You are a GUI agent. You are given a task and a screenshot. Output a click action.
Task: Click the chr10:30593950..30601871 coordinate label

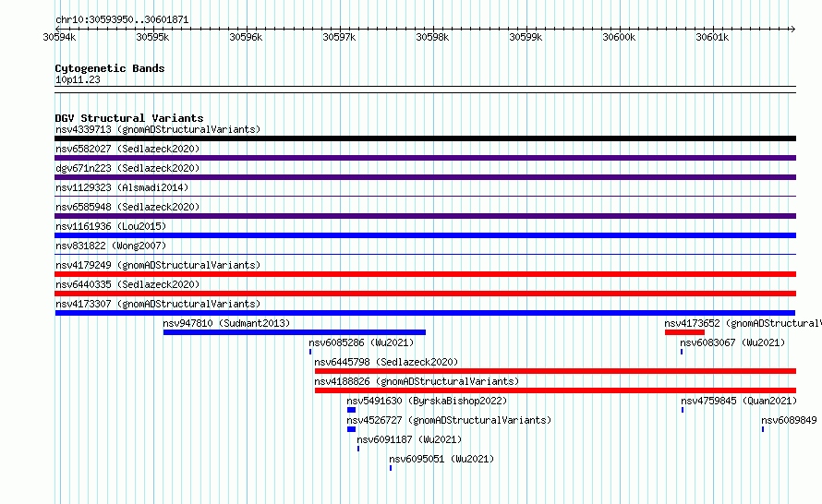pos(122,19)
